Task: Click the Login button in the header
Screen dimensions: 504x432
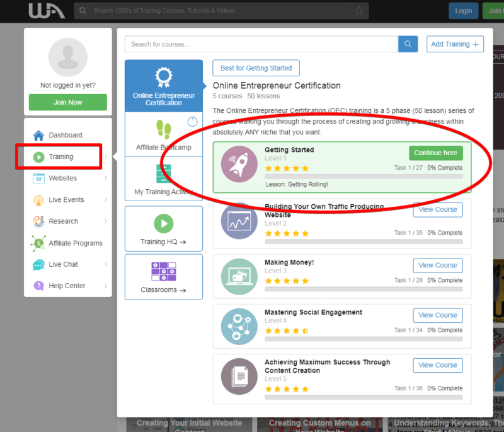Action: coord(464,11)
